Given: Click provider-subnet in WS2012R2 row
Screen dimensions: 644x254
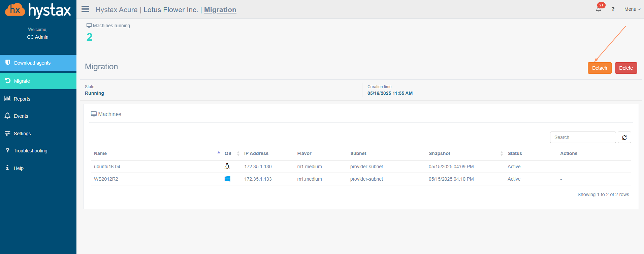Looking at the screenshot, I should tap(366, 179).
